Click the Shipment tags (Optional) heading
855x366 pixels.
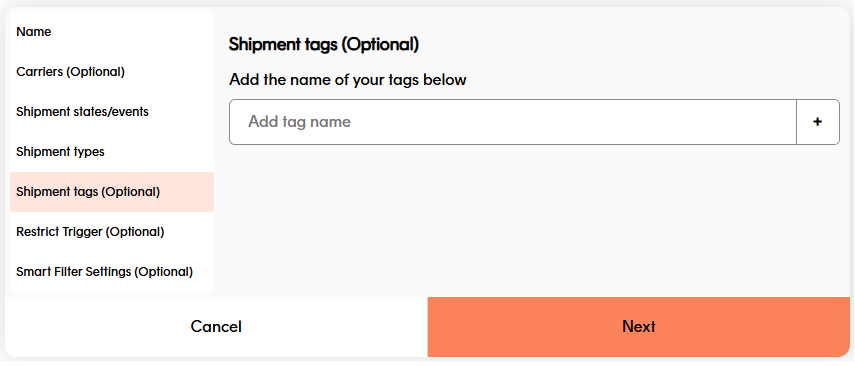324,45
